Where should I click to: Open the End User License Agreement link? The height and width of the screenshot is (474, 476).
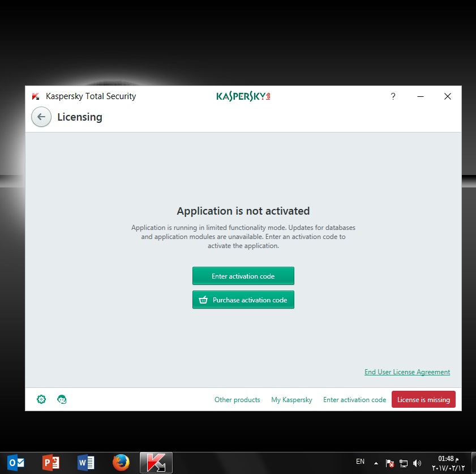click(x=407, y=372)
